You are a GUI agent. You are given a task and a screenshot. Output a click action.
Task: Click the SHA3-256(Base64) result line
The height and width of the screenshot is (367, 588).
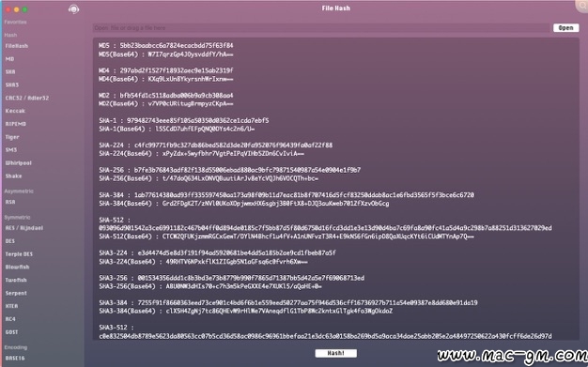(210, 286)
